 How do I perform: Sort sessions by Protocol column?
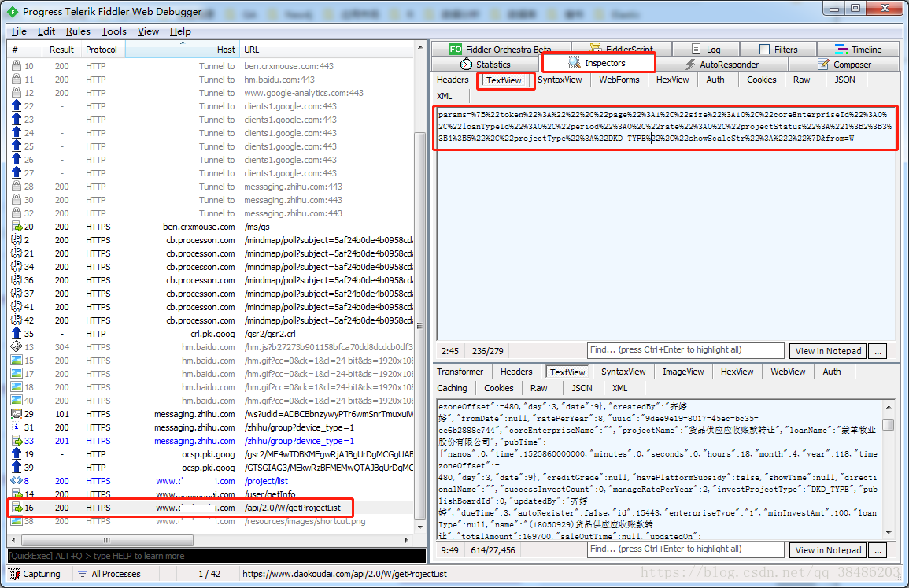(x=102, y=50)
